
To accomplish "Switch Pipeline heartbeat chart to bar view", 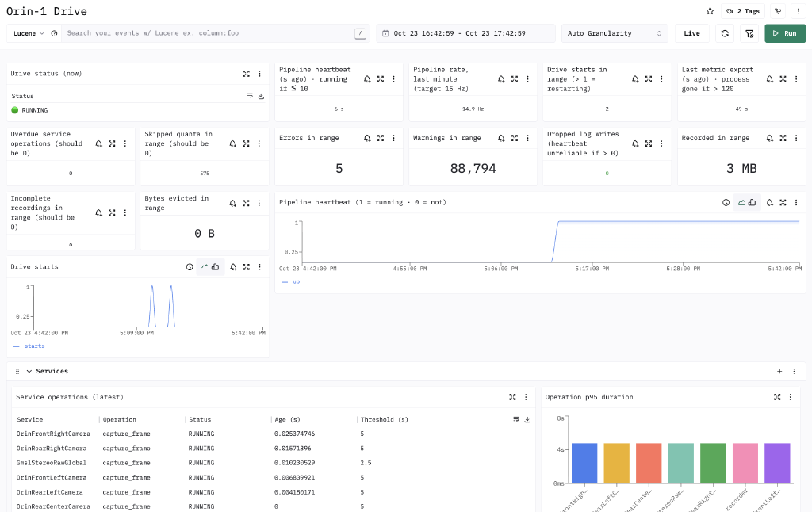I will 752,202.
